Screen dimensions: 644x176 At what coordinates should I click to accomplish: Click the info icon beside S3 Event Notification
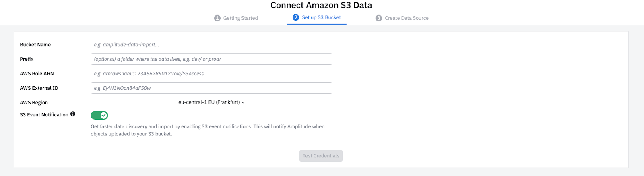(73, 114)
